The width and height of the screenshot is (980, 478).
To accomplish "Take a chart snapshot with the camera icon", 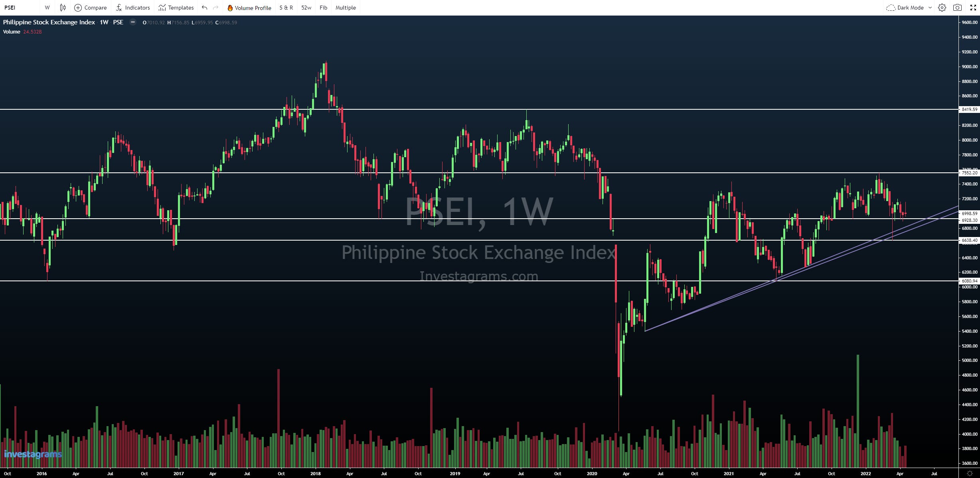I will coord(957,8).
